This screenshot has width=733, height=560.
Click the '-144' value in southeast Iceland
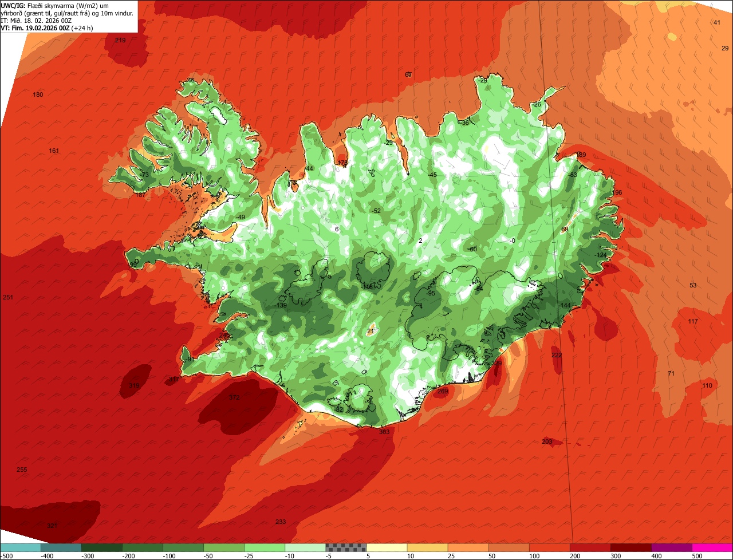(x=565, y=305)
